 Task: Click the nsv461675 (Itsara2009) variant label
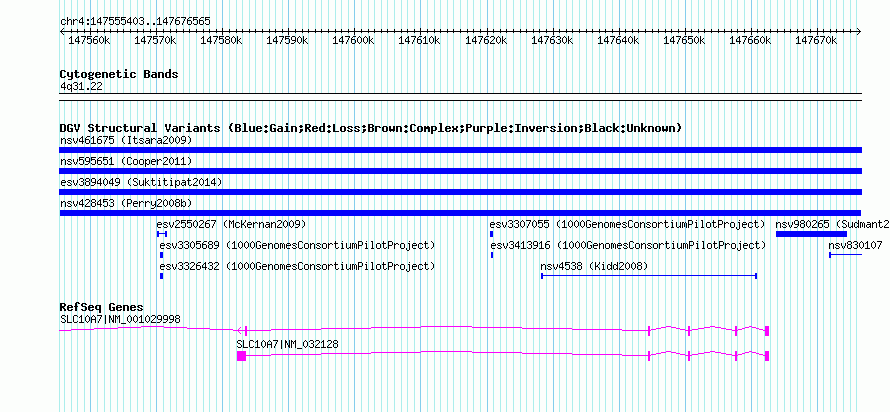pos(126,140)
